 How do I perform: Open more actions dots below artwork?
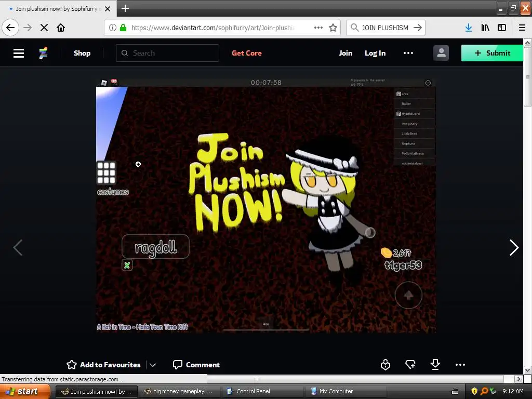[x=460, y=365]
